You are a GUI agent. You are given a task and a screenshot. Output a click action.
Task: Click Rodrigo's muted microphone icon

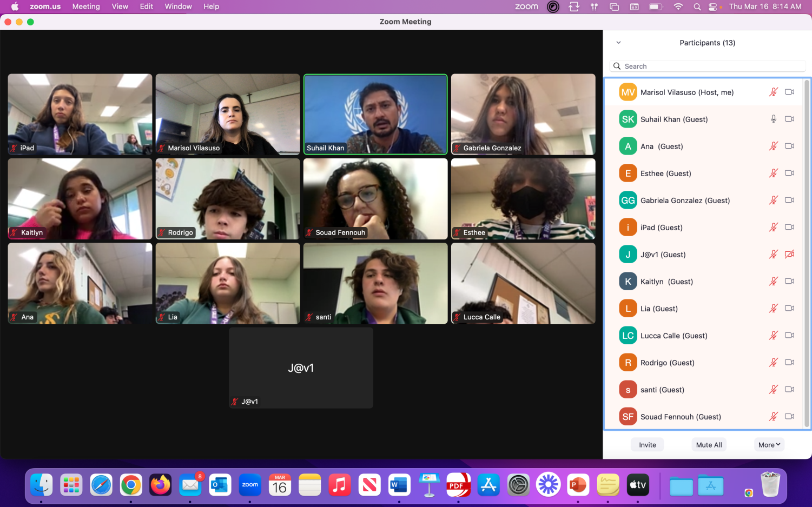pyautogui.click(x=774, y=362)
